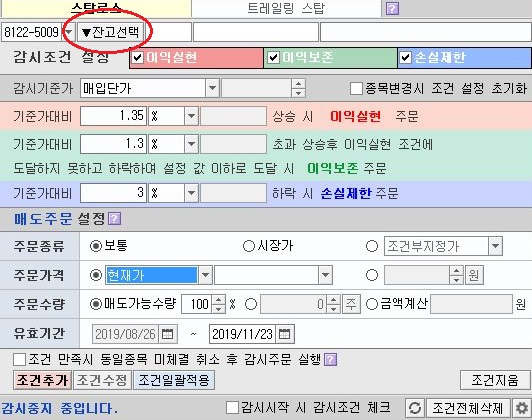Click the 조건일괄적용 button

point(174,380)
